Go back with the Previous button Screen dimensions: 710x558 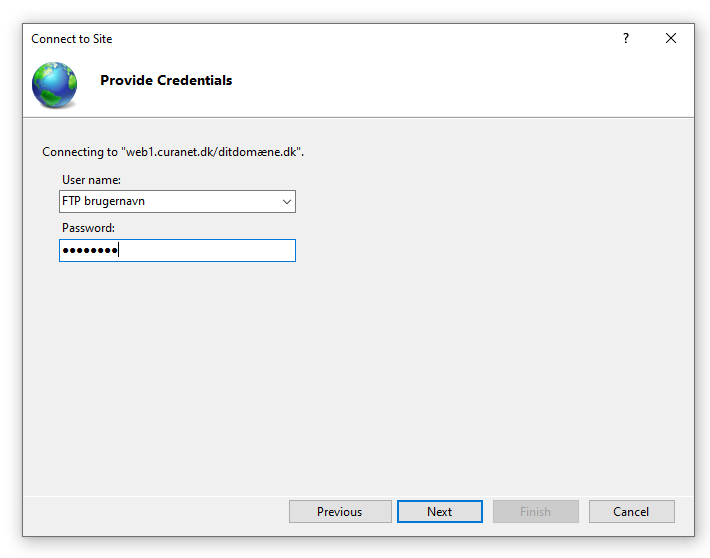pyautogui.click(x=340, y=511)
